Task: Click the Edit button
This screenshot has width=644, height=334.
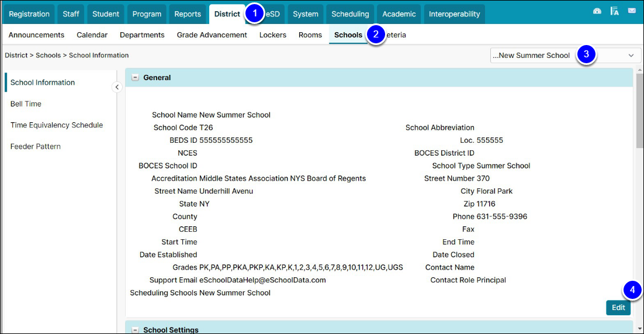Action: click(x=618, y=307)
